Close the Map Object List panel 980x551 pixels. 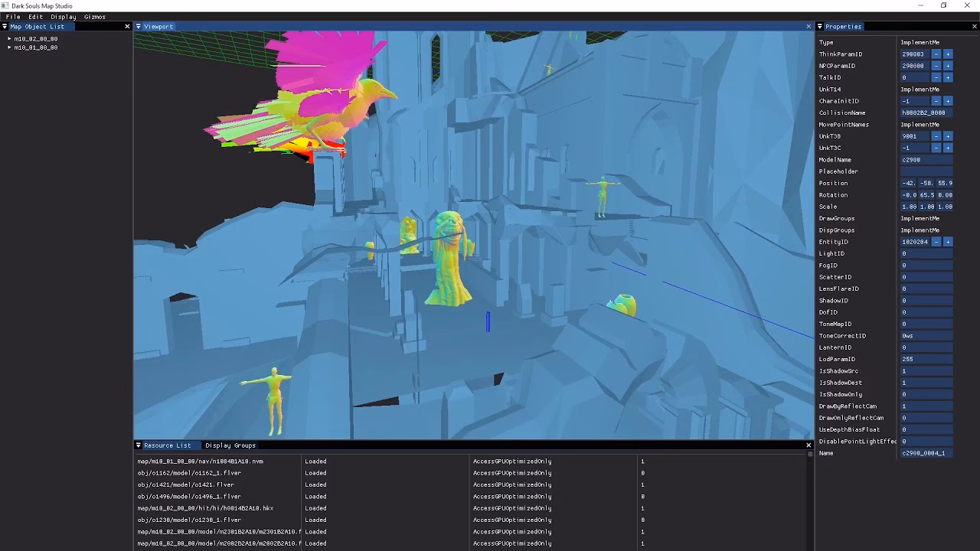click(x=127, y=27)
